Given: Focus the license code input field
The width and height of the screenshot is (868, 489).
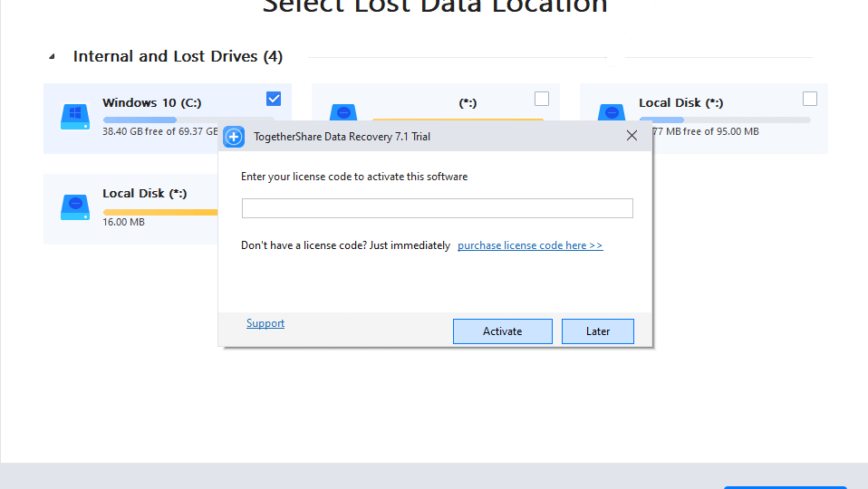Looking at the screenshot, I should [437, 208].
